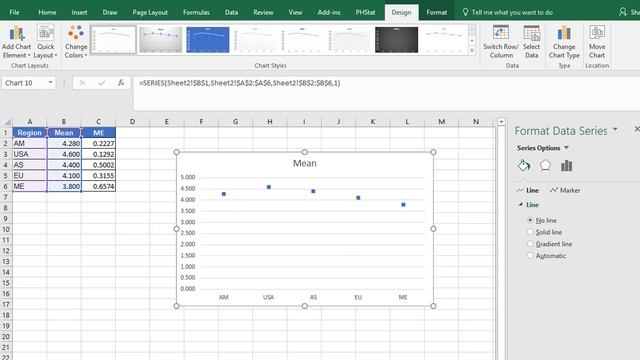Image resolution: width=640 pixels, height=360 pixels.
Task: Switch to the Data tab
Action: pos(231,12)
